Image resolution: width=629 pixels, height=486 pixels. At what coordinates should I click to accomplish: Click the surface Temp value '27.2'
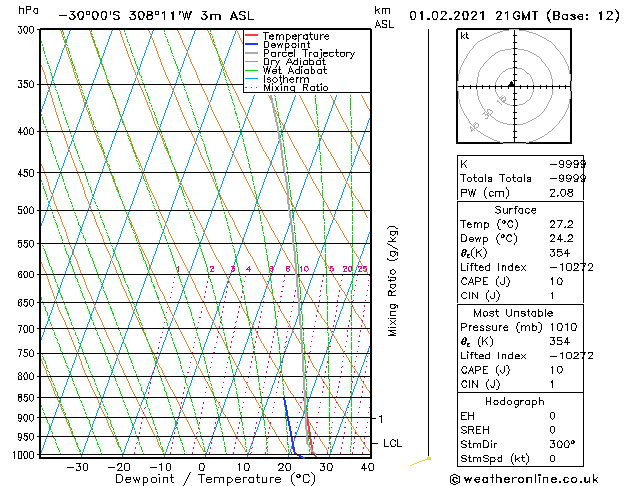coord(561,224)
